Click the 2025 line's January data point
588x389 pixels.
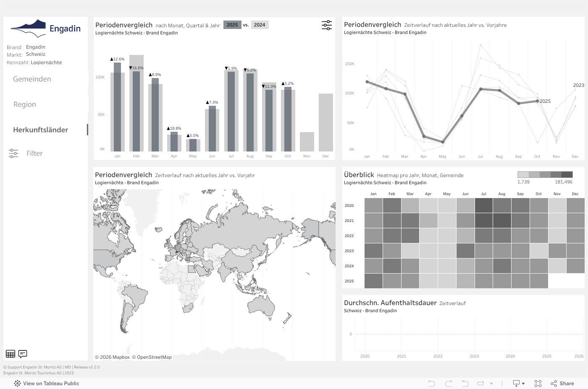coord(367,82)
